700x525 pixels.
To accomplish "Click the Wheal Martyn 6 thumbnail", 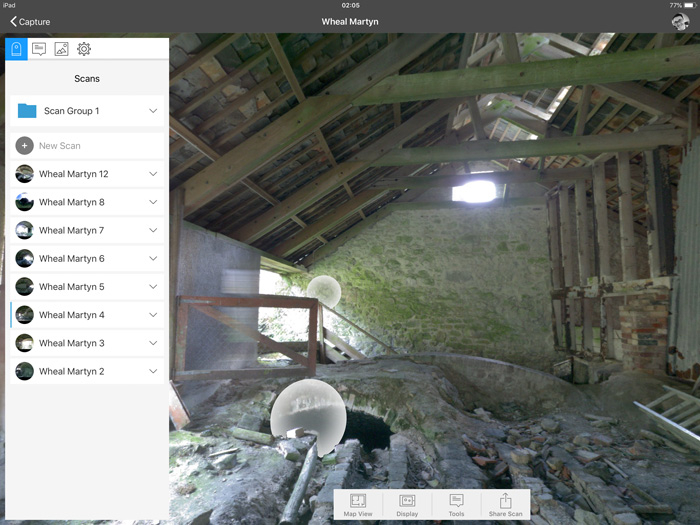I will tap(25, 259).
